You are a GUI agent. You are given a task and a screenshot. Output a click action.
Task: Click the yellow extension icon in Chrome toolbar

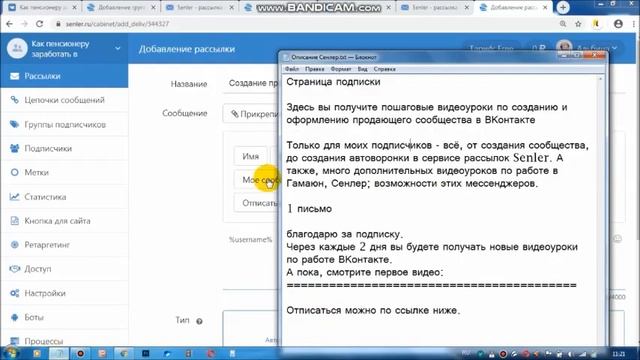596,24
